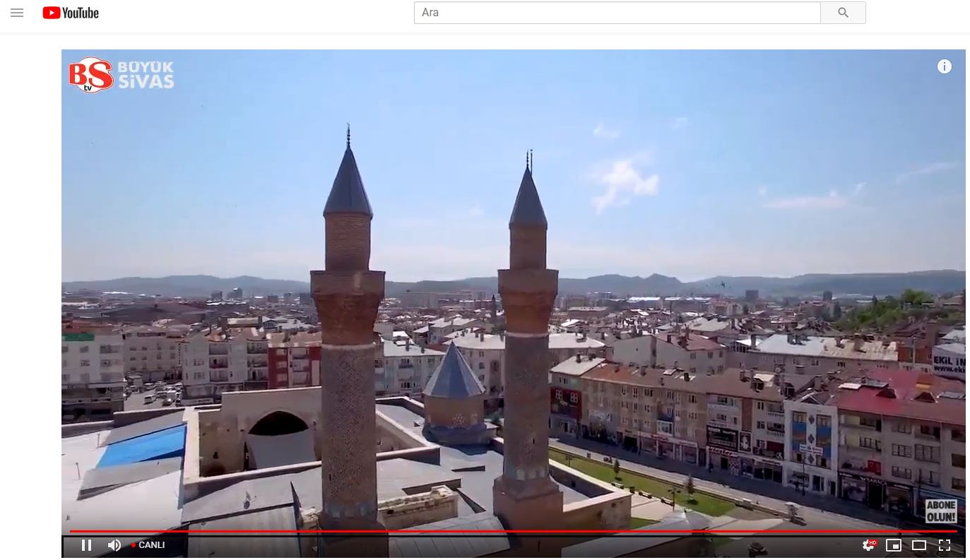This screenshot has width=970, height=560.
Task: Mute the video volume
Action: [x=114, y=545]
